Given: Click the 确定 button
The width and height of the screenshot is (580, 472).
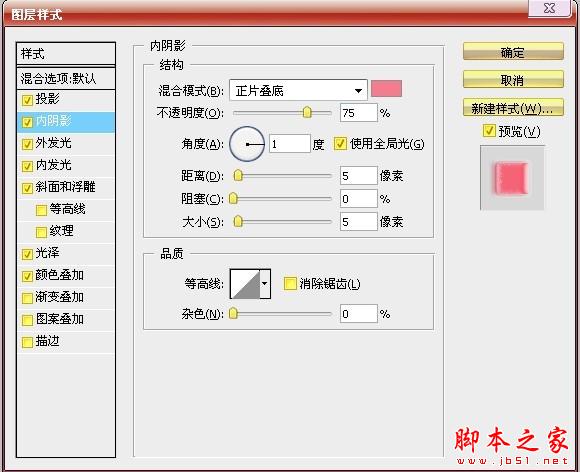Looking at the screenshot, I should pyautogui.click(x=513, y=51).
